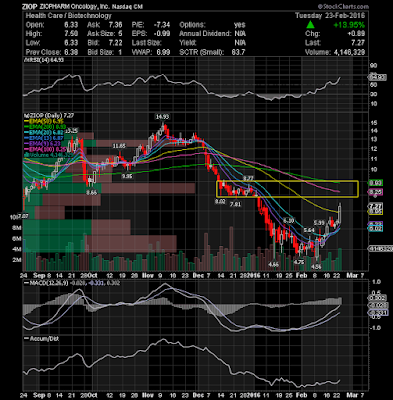Click the 5.99 price annotation
Viewport: 393px width, 400px height.
[x=319, y=222]
